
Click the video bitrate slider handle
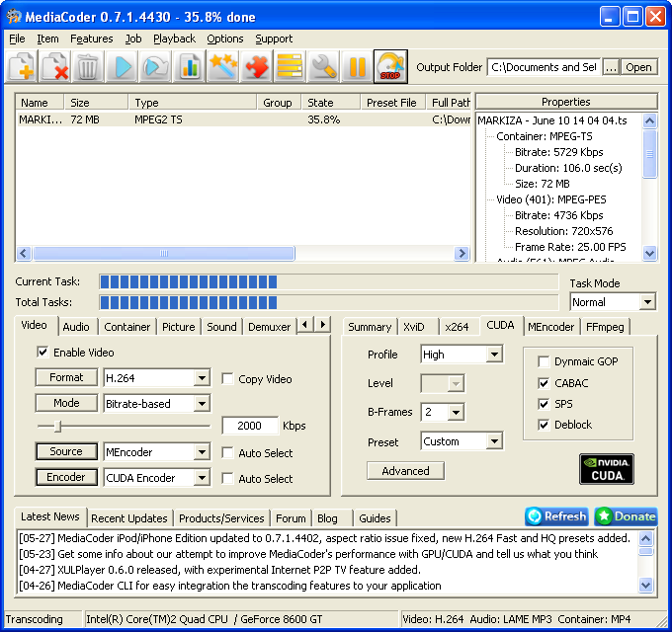tap(57, 426)
